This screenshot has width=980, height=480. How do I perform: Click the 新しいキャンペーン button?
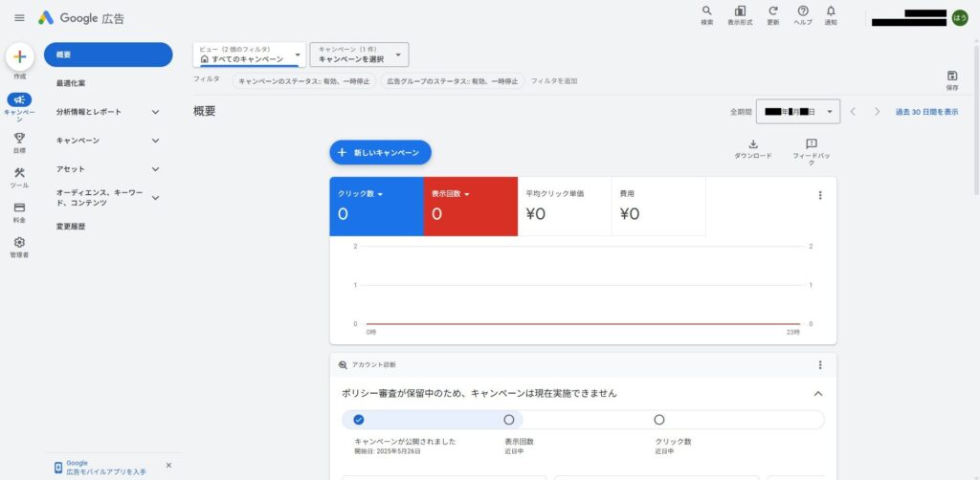[x=381, y=152]
